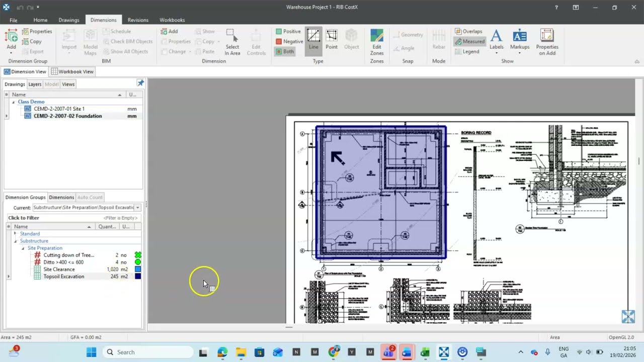Open Windows Start menu
The image size is (644, 362).
pos(91,352)
